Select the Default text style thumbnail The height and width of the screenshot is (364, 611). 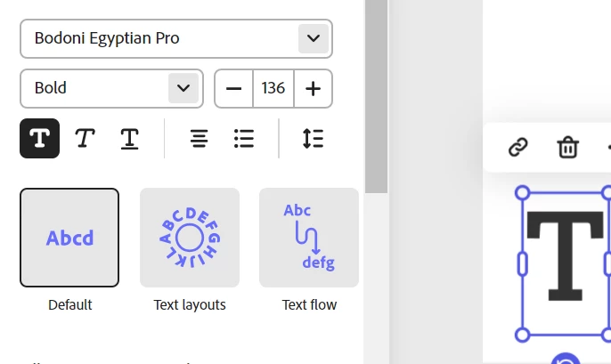[x=69, y=238]
